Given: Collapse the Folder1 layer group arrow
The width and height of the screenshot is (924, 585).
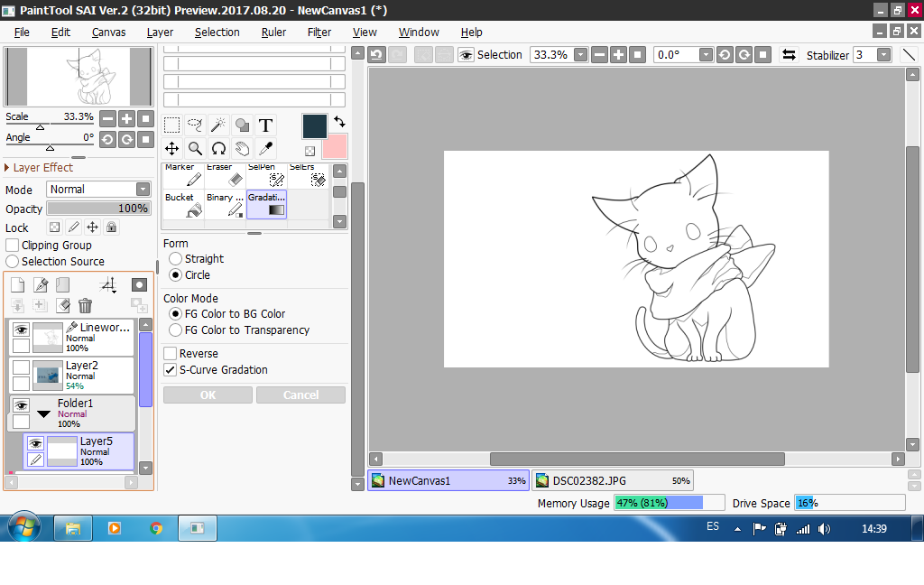Looking at the screenshot, I should pyautogui.click(x=43, y=415).
